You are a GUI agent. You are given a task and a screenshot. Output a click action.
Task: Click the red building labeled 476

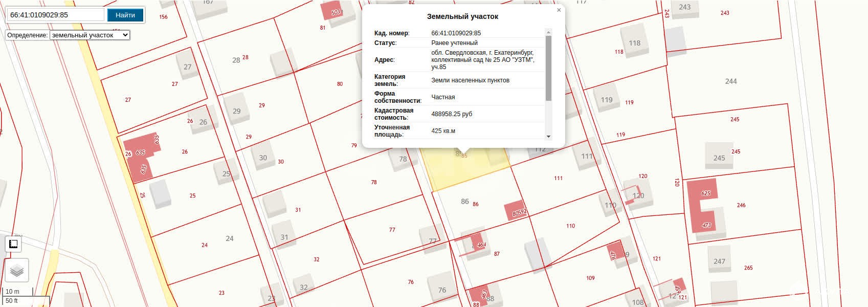tap(614, 251)
